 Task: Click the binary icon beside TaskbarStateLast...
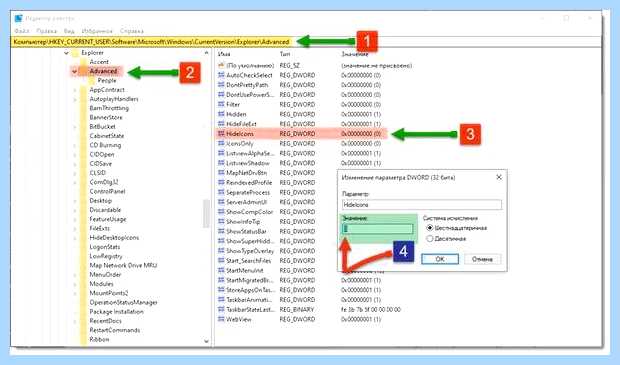(x=221, y=309)
